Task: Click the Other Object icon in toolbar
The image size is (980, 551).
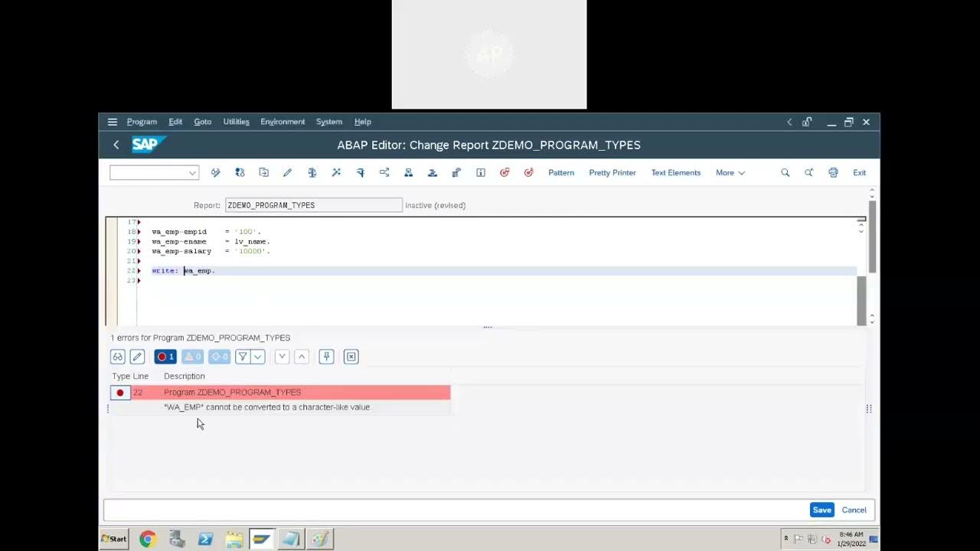Action: [263, 173]
